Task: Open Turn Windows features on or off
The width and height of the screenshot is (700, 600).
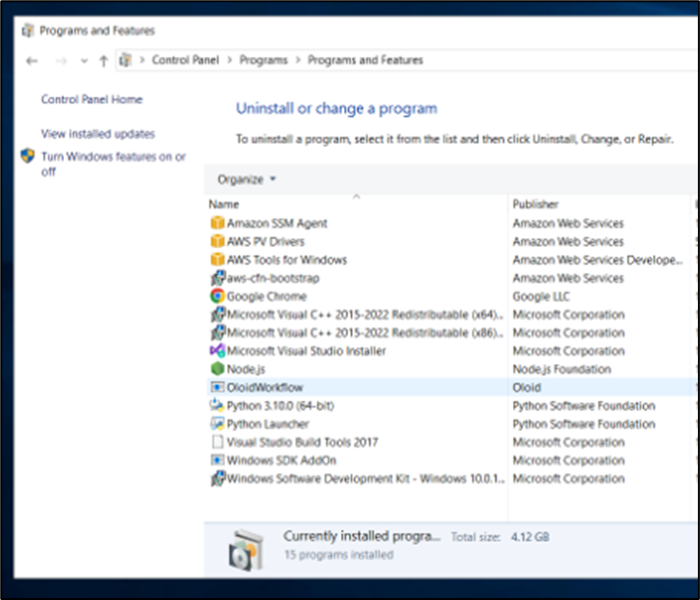Action: click(x=113, y=163)
